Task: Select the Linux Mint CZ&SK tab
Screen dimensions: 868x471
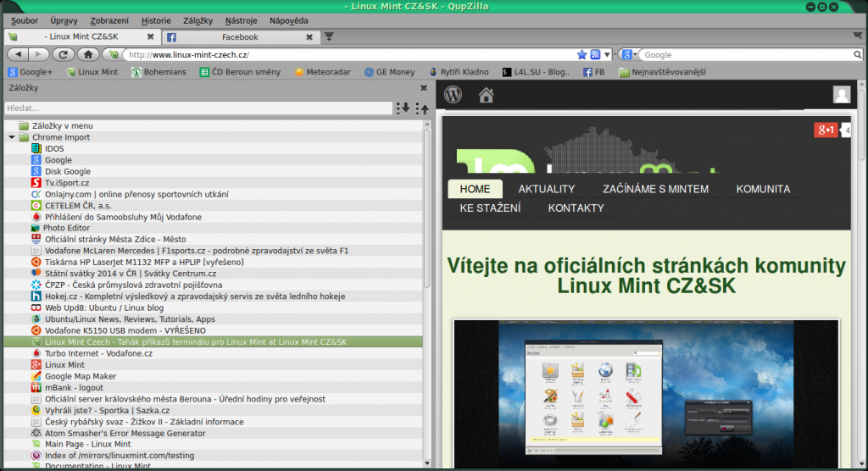Action: pyautogui.click(x=82, y=36)
